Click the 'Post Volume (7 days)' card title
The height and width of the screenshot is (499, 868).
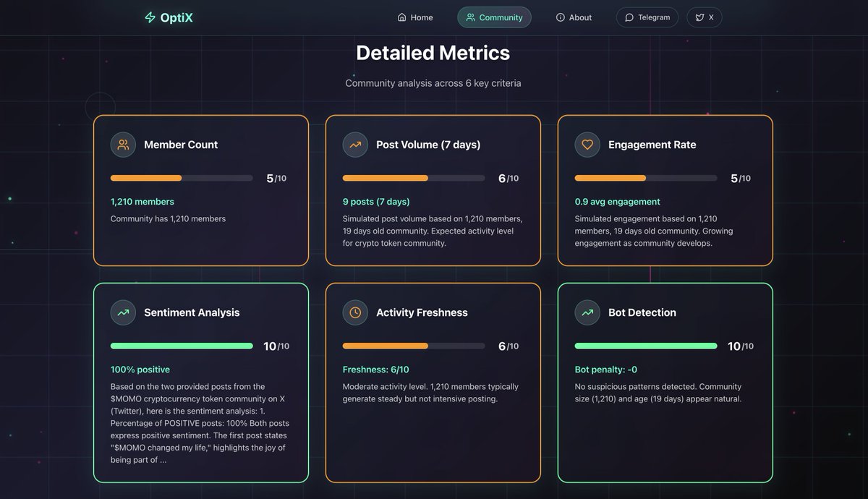click(x=428, y=145)
